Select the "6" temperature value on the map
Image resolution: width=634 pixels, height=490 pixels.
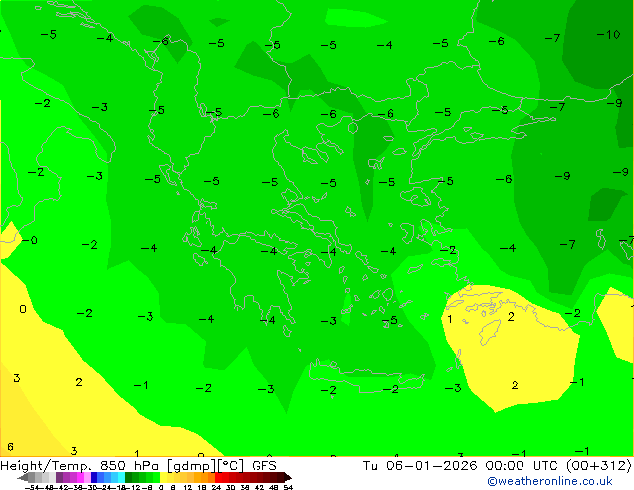[x=11, y=447]
